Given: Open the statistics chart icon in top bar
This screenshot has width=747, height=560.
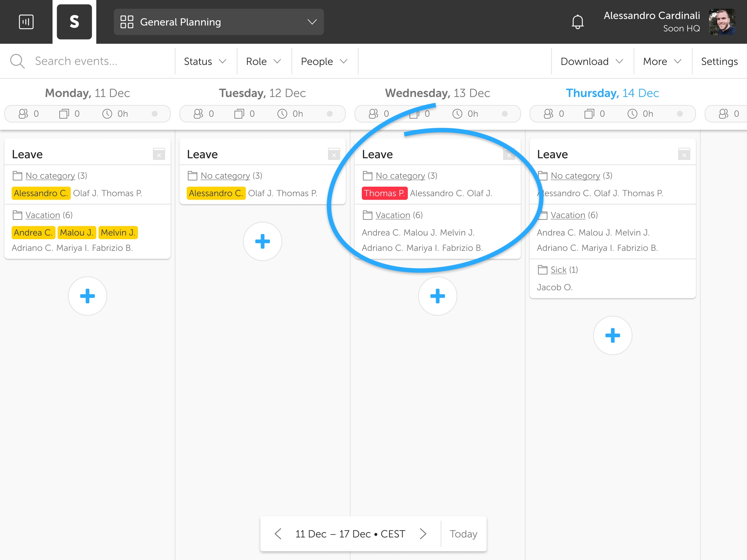Looking at the screenshot, I should coord(26,22).
